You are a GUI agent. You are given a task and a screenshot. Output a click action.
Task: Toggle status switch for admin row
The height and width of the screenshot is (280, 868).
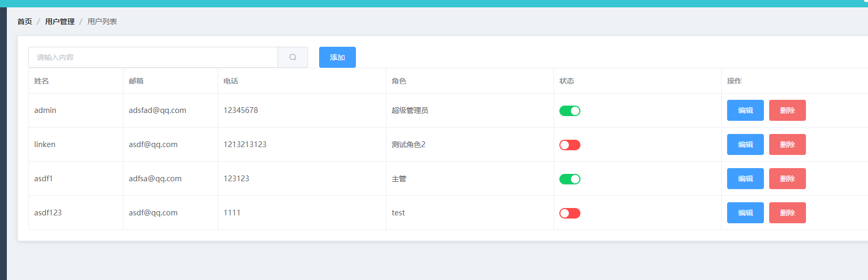(570, 111)
